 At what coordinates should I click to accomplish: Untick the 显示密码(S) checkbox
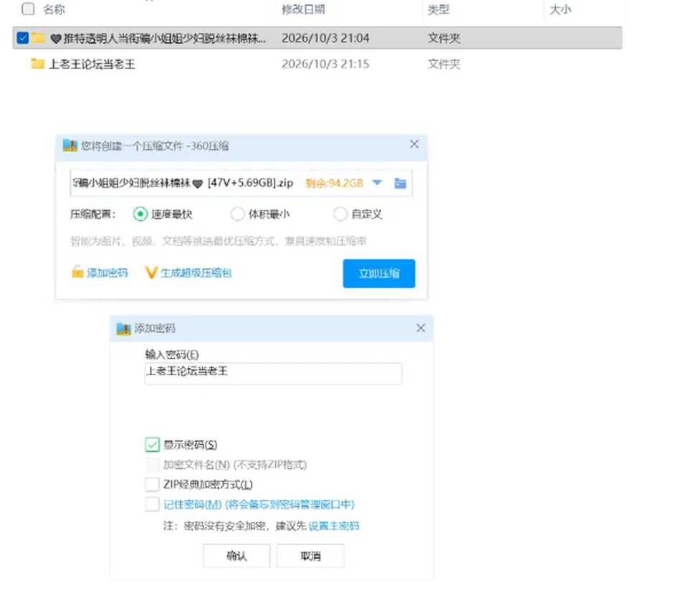coord(152,445)
